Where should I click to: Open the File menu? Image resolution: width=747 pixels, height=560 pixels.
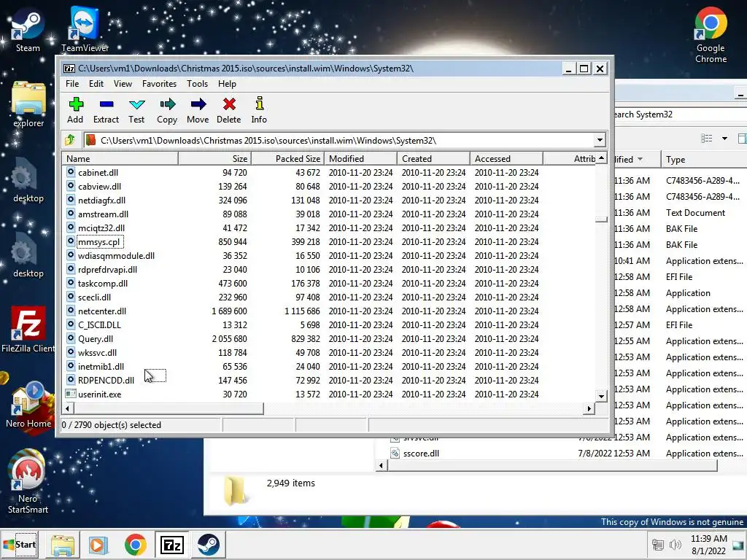tap(72, 84)
